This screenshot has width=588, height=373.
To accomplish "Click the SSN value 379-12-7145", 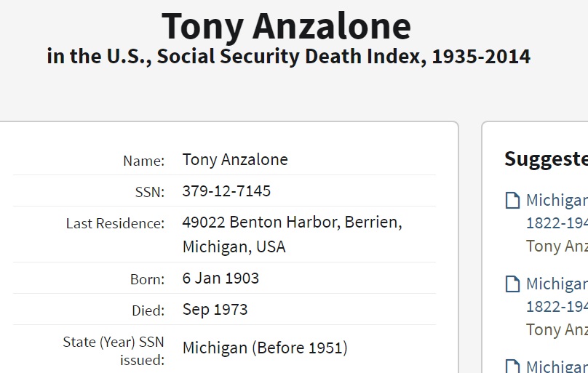I will click(x=226, y=191).
